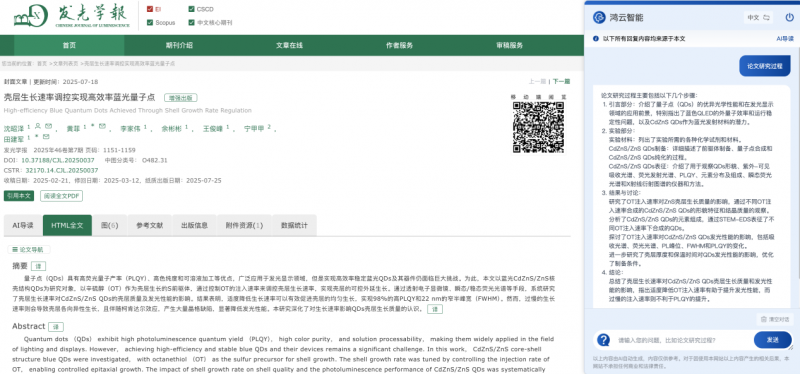800x374 pixels.
Task: Open the CSTR link 32170.14.CJL.20250037
Action: [x=62, y=170]
